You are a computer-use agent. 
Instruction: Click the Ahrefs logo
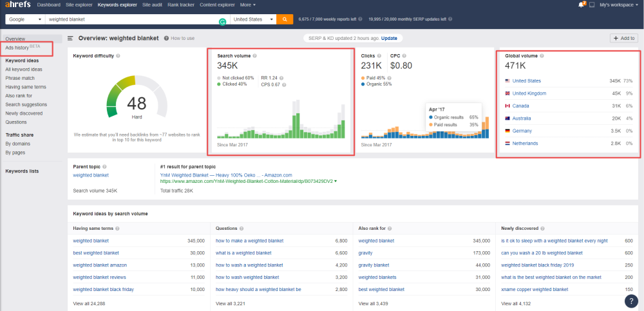(x=15, y=5)
